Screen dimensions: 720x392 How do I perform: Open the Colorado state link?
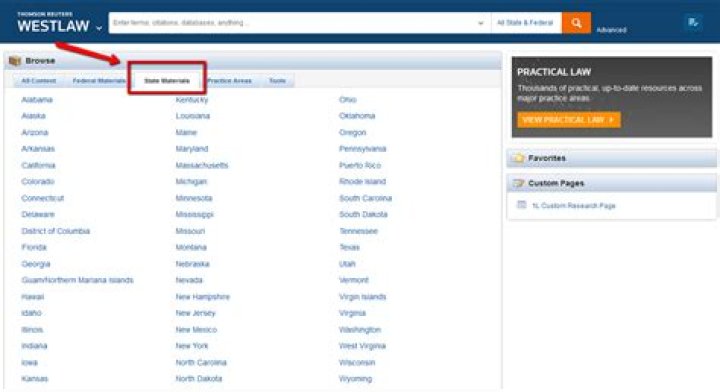(x=38, y=181)
